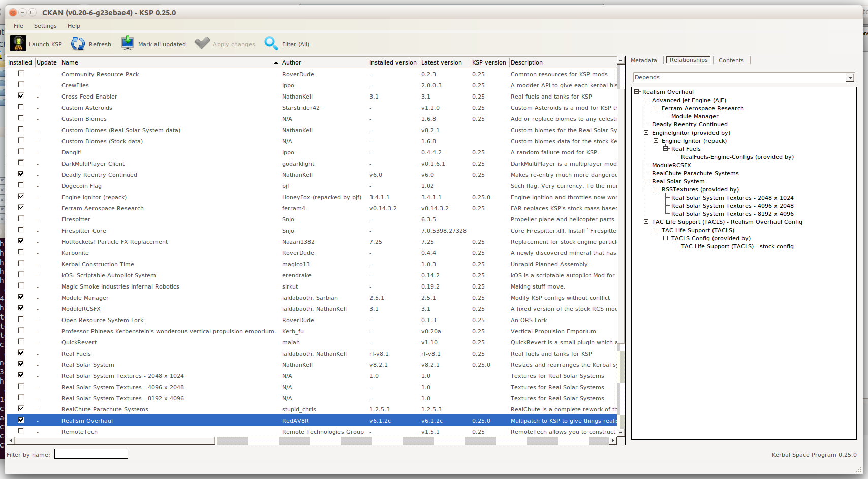Image resolution: width=868 pixels, height=479 pixels.
Task: Click the Launch KSP label
Action: point(45,44)
